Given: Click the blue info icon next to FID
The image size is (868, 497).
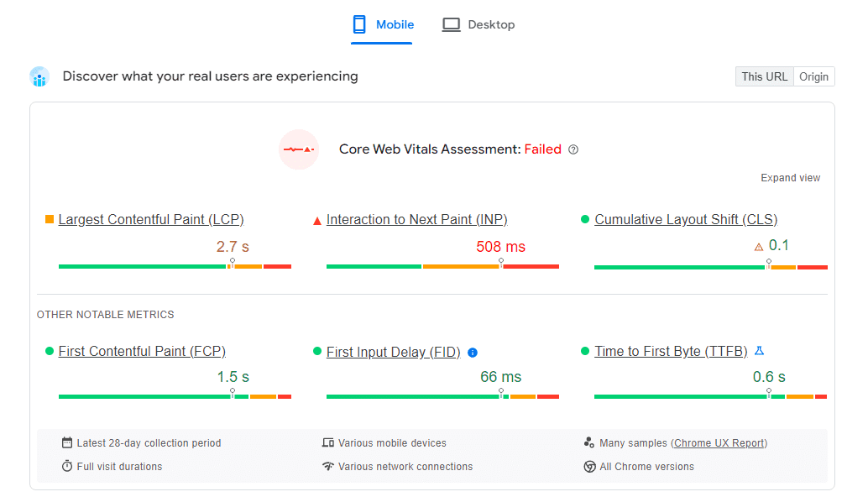Looking at the screenshot, I should tap(473, 353).
